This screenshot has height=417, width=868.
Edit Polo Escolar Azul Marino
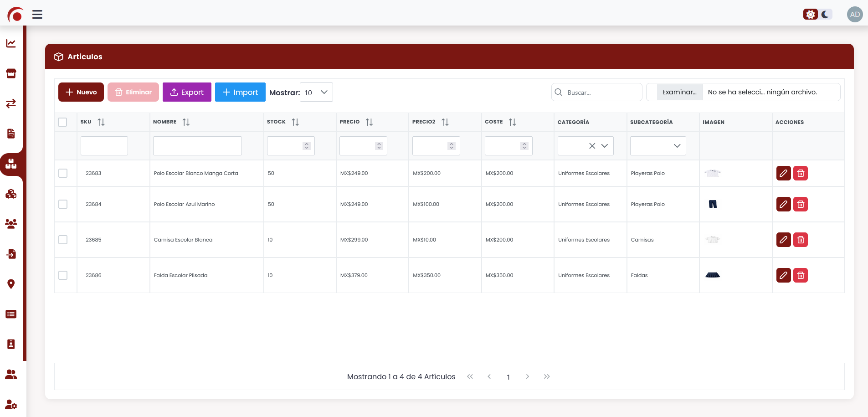784,204
